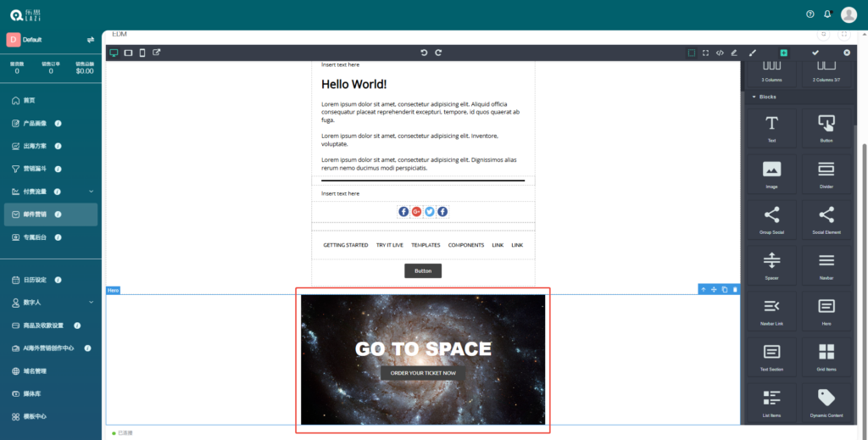This screenshot has height=440, width=868.
Task: Pick the Dynamic Content block
Action: pyautogui.click(x=826, y=402)
